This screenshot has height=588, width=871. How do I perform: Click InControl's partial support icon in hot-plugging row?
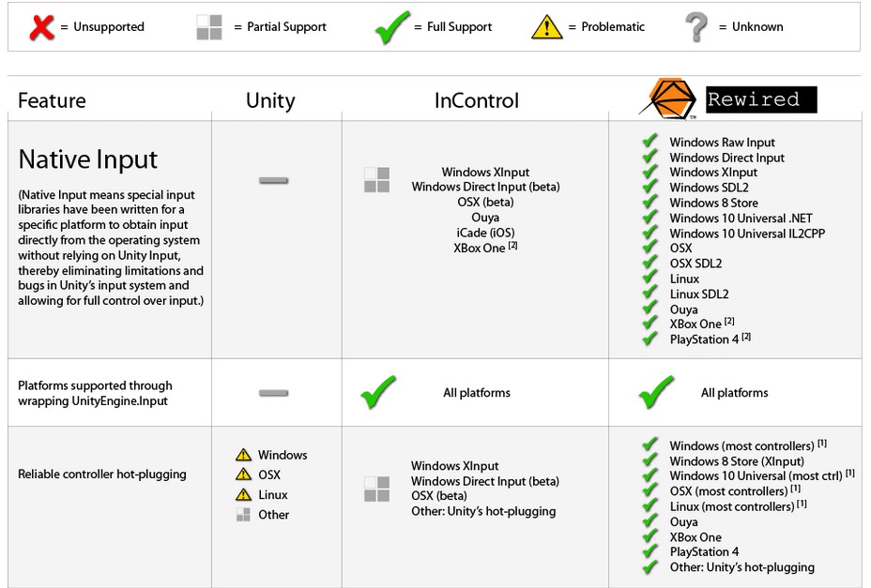pyautogui.click(x=376, y=489)
